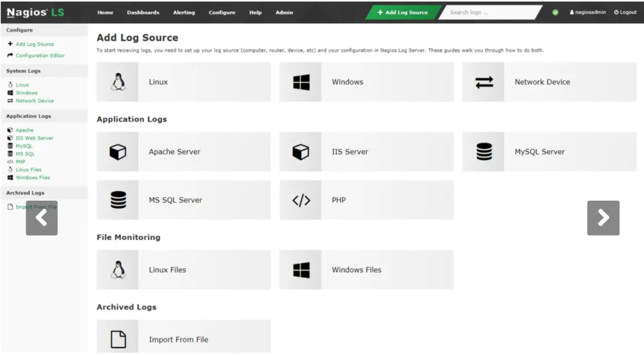Open IIS Web Server in sidebar
Viewport: 644px width, 355px height.
[x=35, y=138]
